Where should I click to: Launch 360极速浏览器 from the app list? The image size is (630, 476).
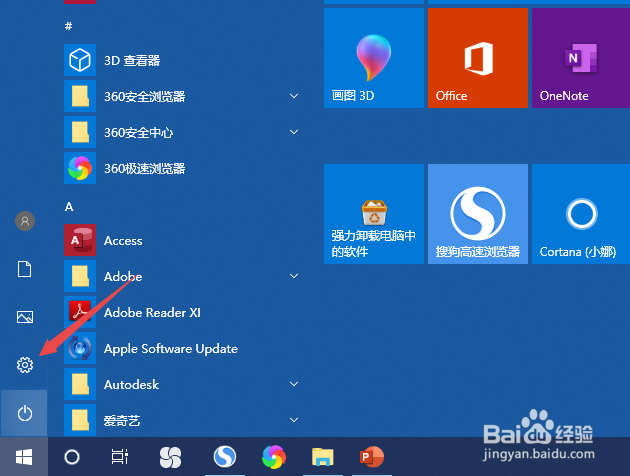[80, 168]
